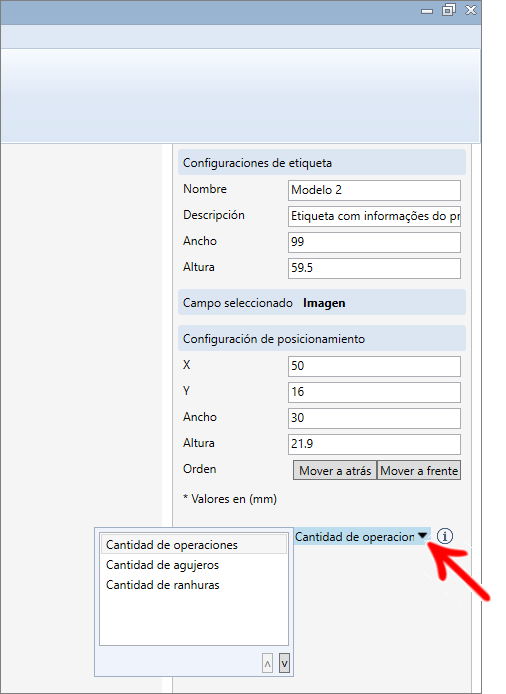Viewport: 506px width, 694px height.
Task: Click the label Ancho field with 99
Action: (374, 242)
